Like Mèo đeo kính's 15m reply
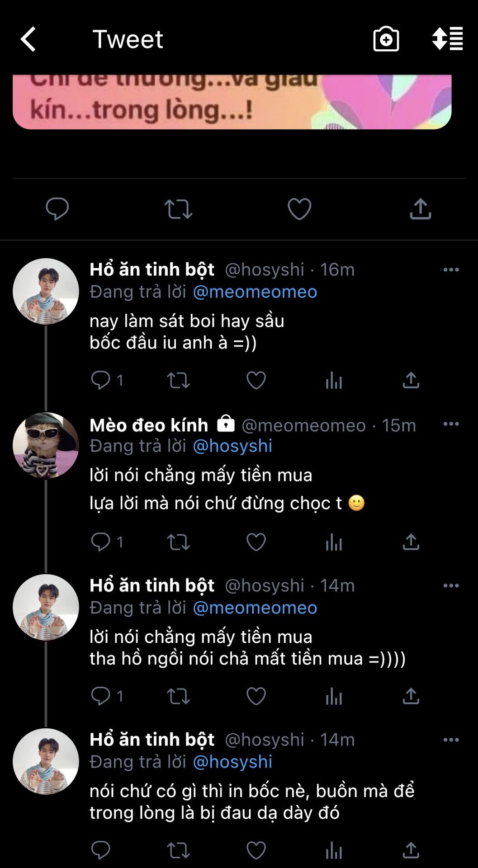Viewport: 478px width, 868px height. [x=256, y=542]
